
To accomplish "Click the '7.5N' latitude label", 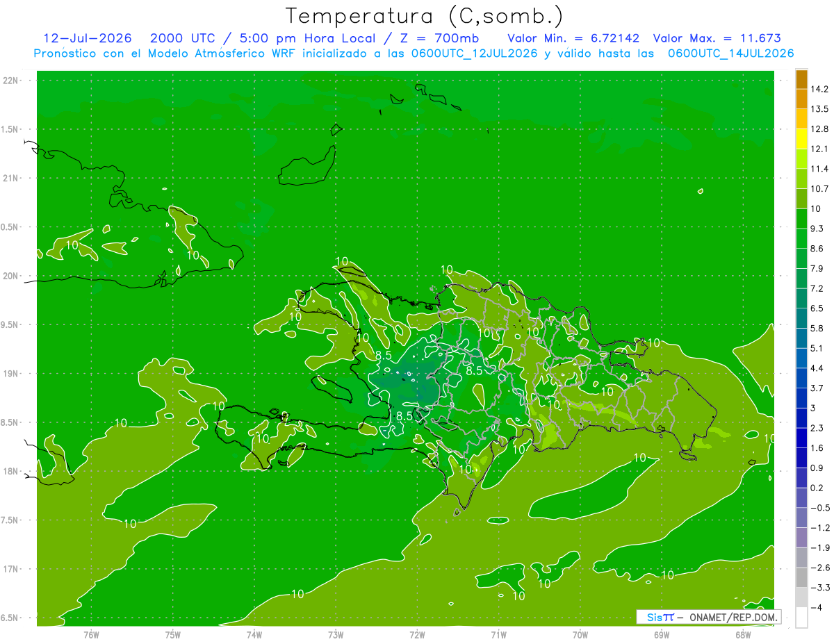I will click(10, 521).
